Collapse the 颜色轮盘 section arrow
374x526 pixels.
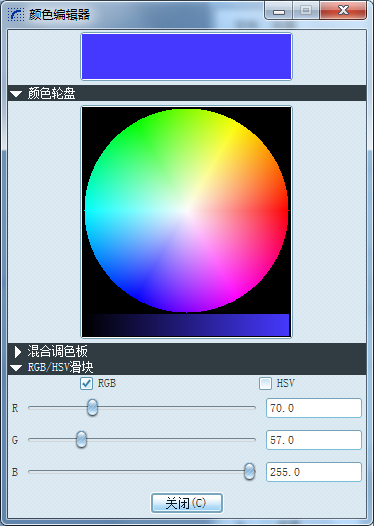[x=16, y=94]
